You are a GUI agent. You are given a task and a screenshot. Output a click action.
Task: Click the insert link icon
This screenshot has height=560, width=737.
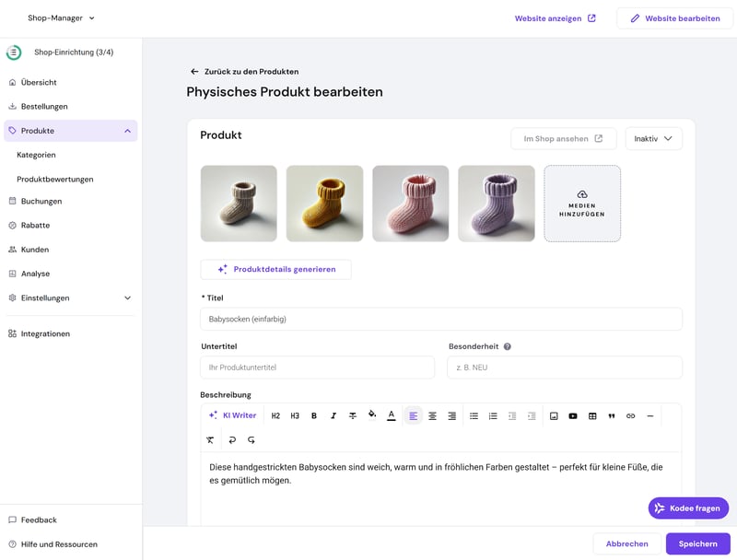(x=631, y=416)
